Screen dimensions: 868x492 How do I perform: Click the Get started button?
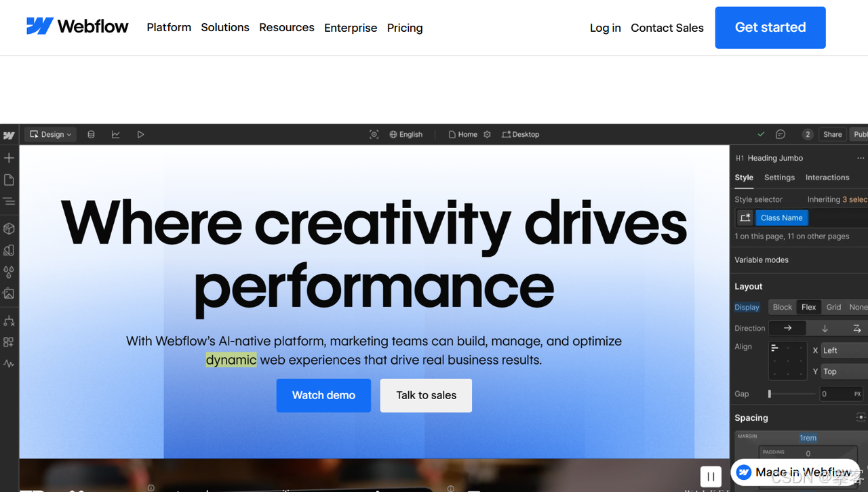point(770,28)
